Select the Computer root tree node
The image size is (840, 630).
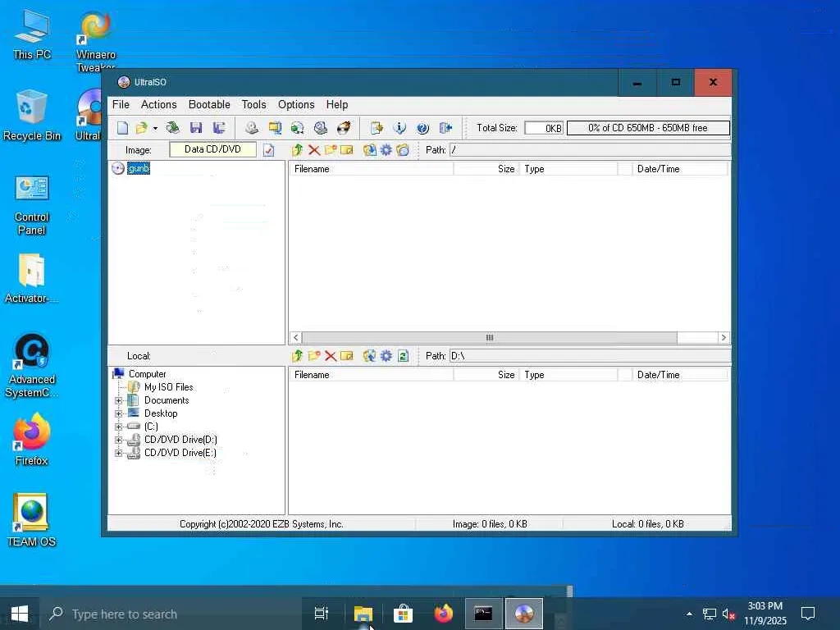tap(147, 374)
